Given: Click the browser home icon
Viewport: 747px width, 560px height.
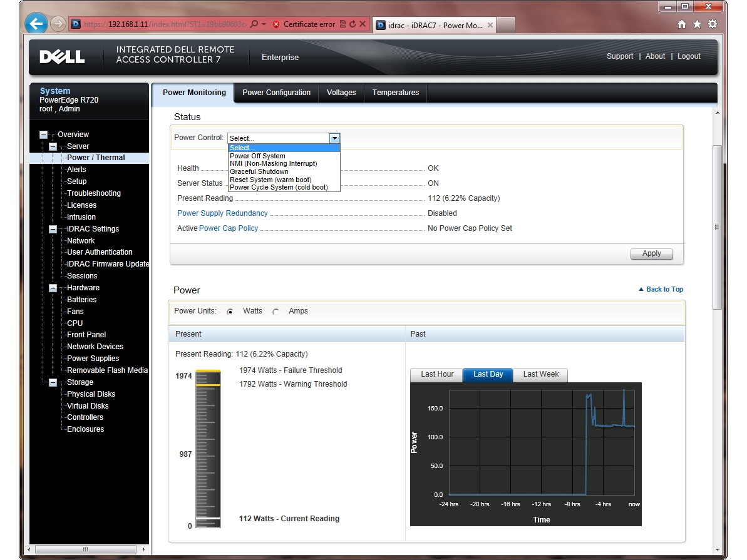Looking at the screenshot, I should [682, 24].
